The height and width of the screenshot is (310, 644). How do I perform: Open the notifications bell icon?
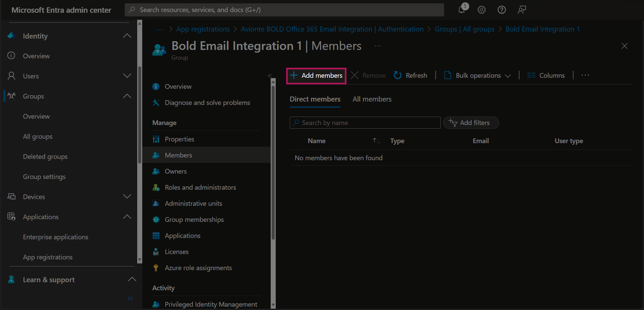click(462, 10)
